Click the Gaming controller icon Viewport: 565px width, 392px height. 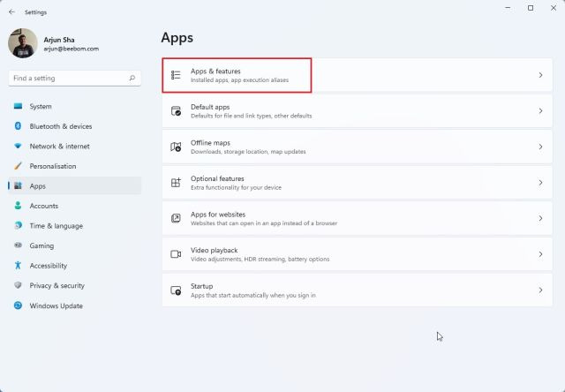(18, 245)
